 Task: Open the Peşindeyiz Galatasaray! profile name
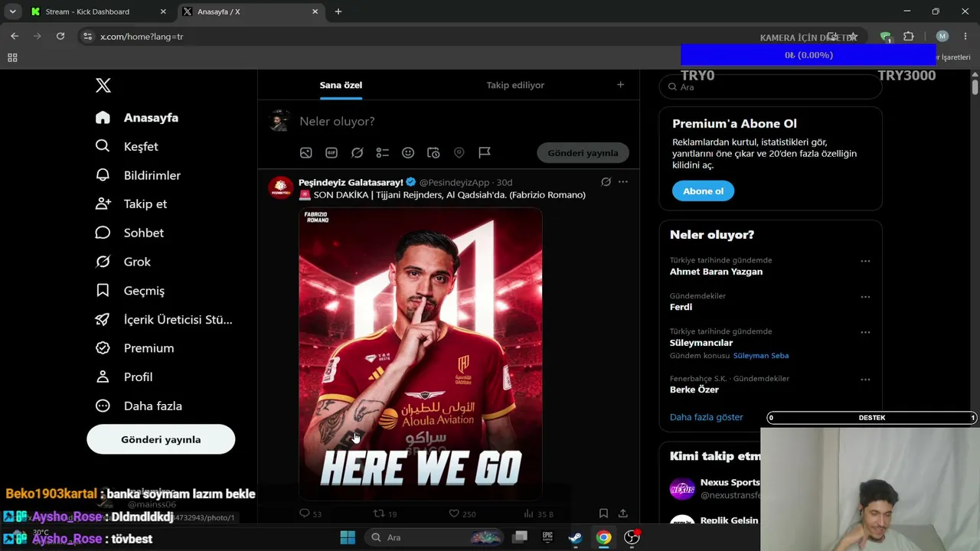351,182
